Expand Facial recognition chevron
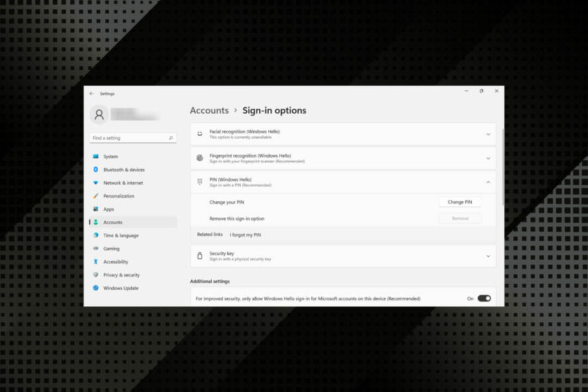The height and width of the screenshot is (392, 588). point(488,134)
